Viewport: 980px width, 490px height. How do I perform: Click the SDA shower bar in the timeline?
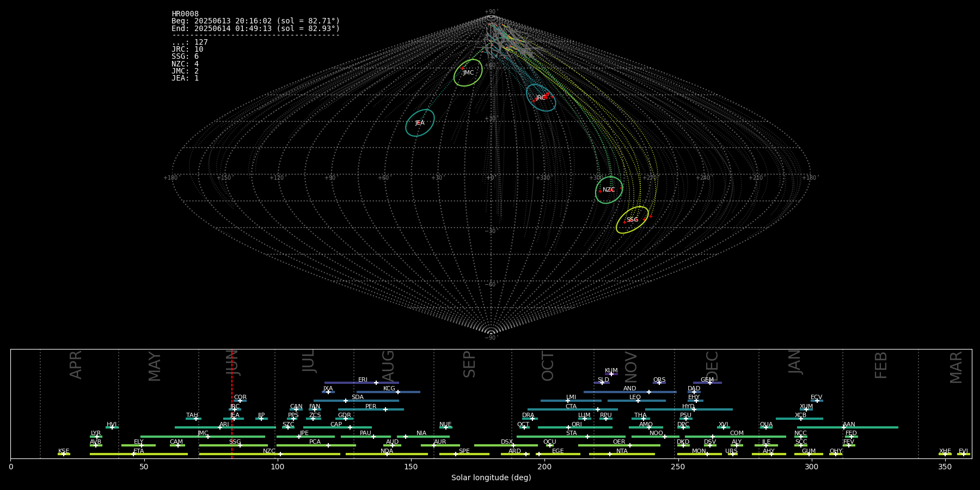coord(356,401)
